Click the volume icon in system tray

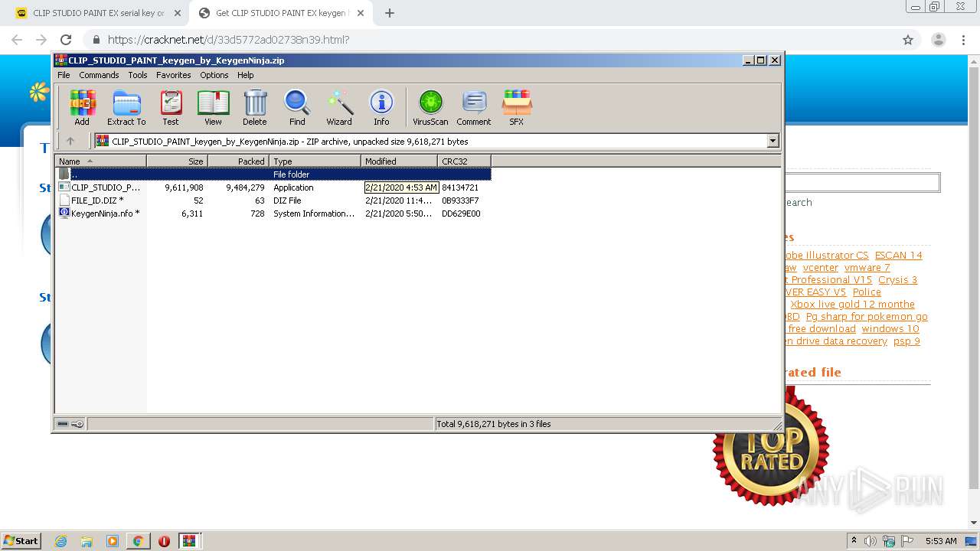[x=871, y=540]
